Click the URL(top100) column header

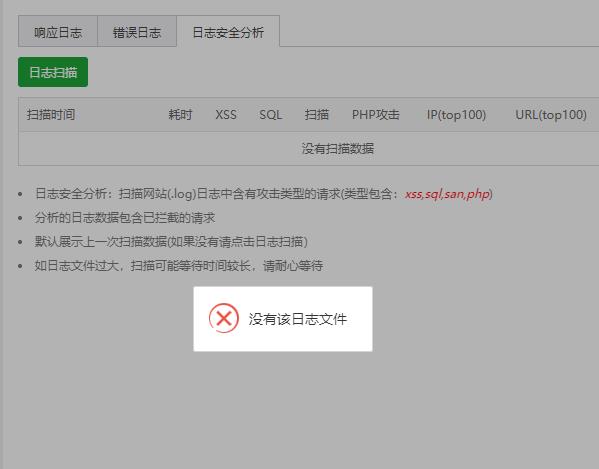[551, 115]
